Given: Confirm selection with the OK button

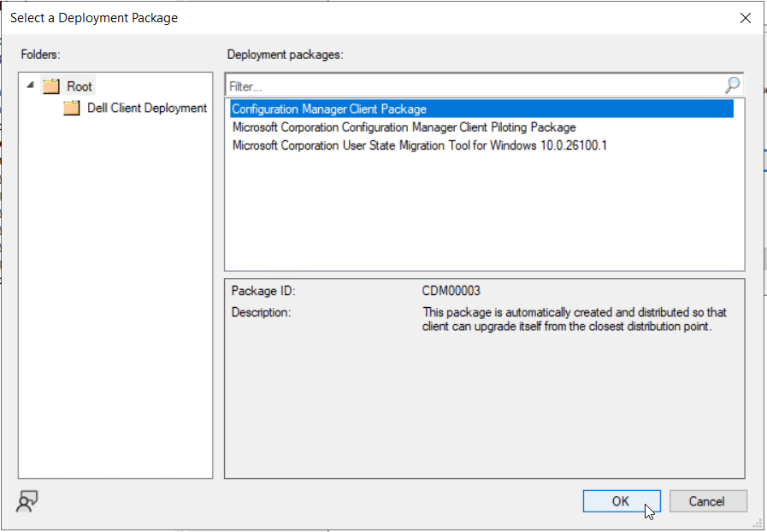Looking at the screenshot, I should pos(621,501).
